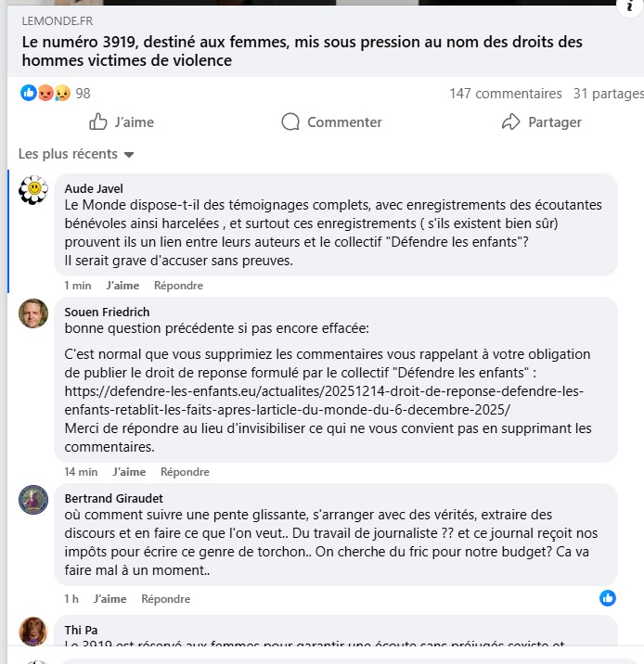Open the 147 commentaires link
Viewport: 644px width, 664px height.
click(x=506, y=93)
